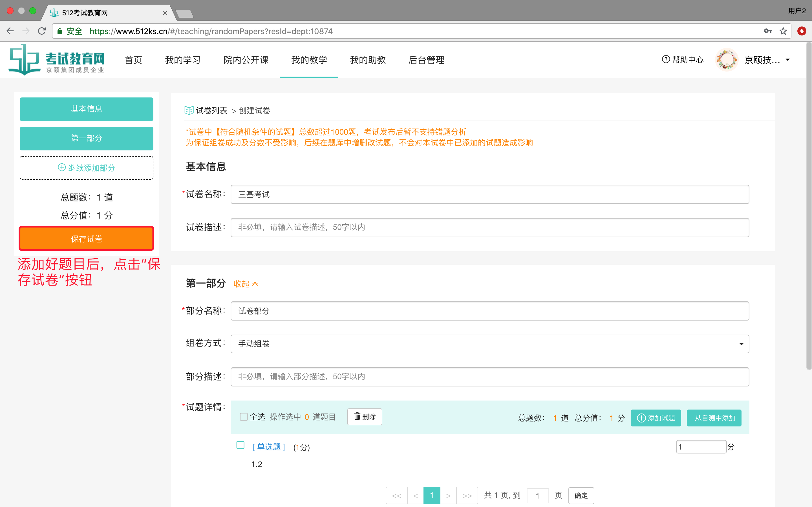Image resolution: width=812 pixels, height=507 pixels.
Task: Check the 全选 checkbox
Action: pyautogui.click(x=244, y=417)
